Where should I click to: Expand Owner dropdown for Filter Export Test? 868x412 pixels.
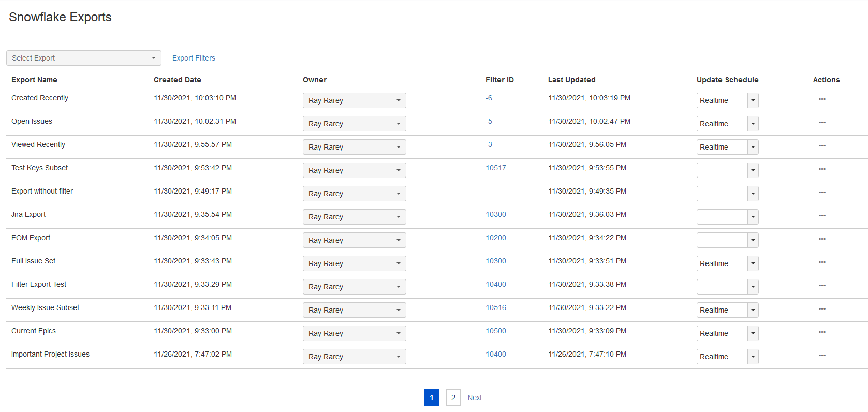354,287
